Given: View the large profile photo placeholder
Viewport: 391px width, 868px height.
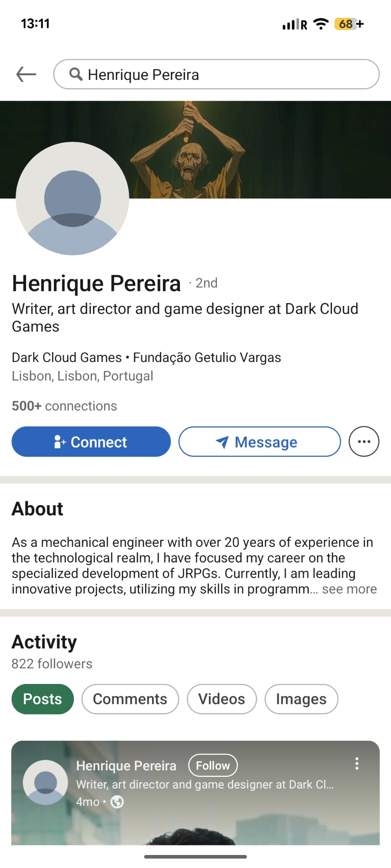Looking at the screenshot, I should coord(73,199).
